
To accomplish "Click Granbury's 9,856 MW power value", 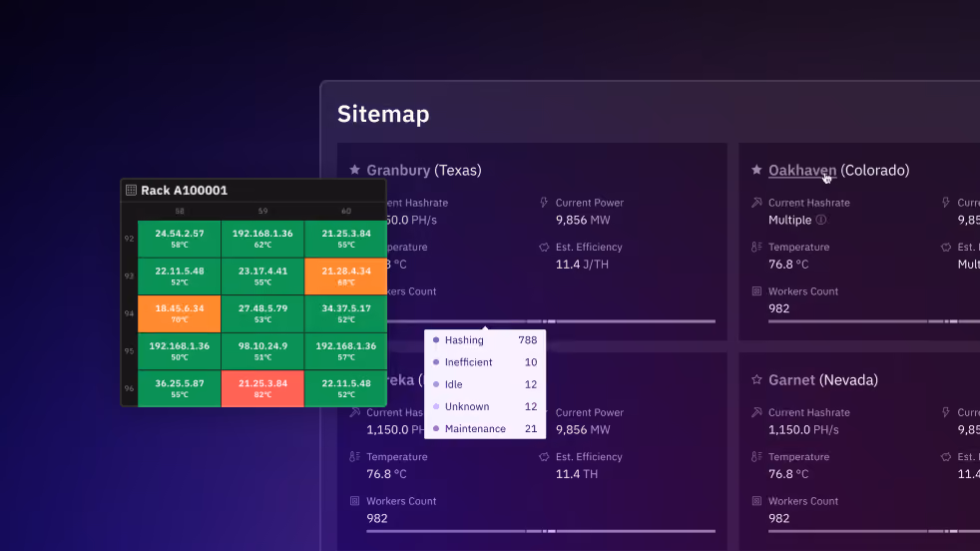I will pos(583,221).
